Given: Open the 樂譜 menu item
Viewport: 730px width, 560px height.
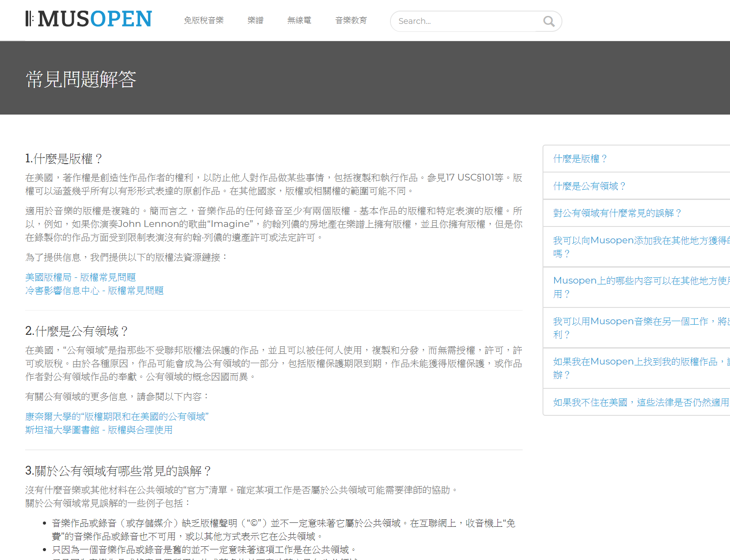Looking at the screenshot, I should [256, 20].
